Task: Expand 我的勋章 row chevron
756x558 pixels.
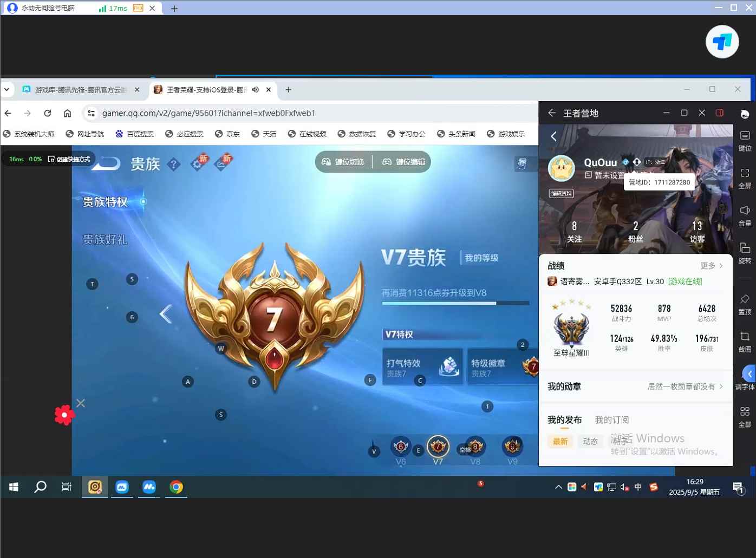Action: pos(721,386)
